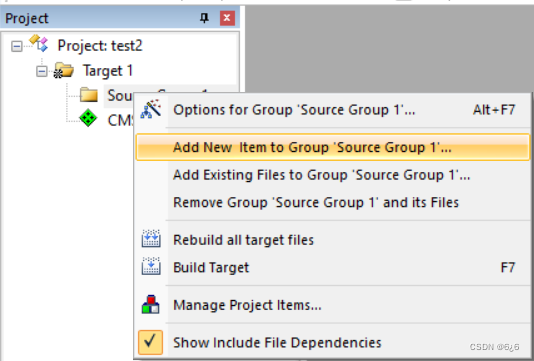
Task: Pin the Project panel with pushpin icon
Action: 204,18
